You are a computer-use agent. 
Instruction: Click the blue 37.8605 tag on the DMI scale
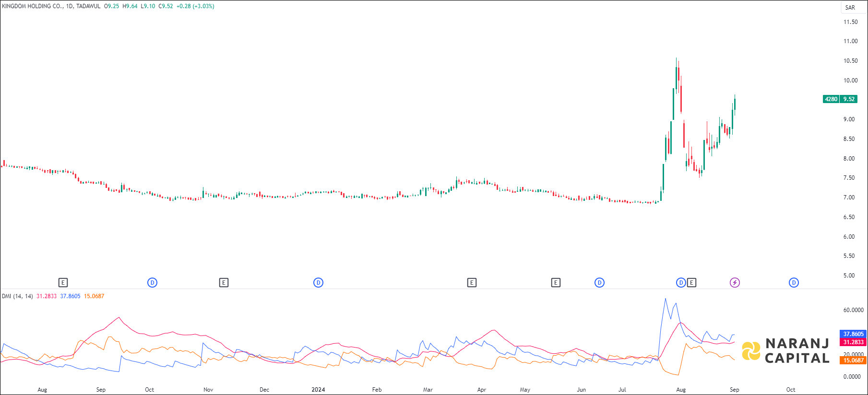pyautogui.click(x=853, y=334)
